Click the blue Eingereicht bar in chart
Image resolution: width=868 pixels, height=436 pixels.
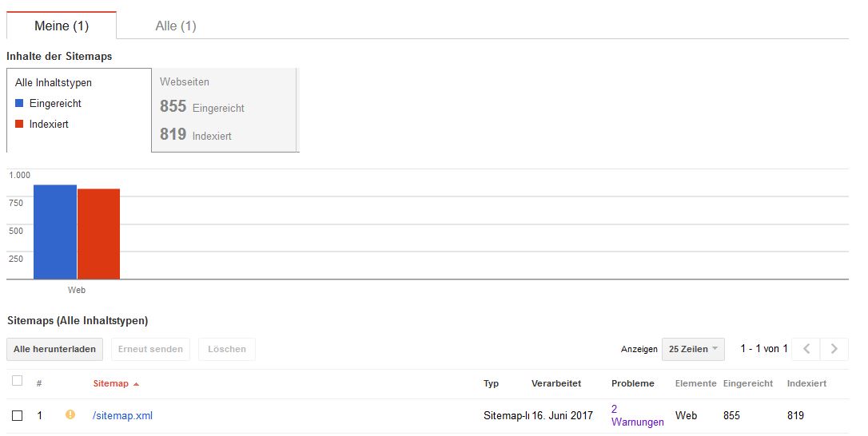coord(55,232)
